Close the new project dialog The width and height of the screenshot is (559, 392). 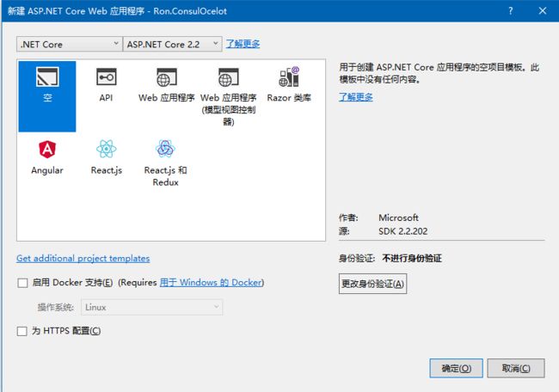click(543, 10)
